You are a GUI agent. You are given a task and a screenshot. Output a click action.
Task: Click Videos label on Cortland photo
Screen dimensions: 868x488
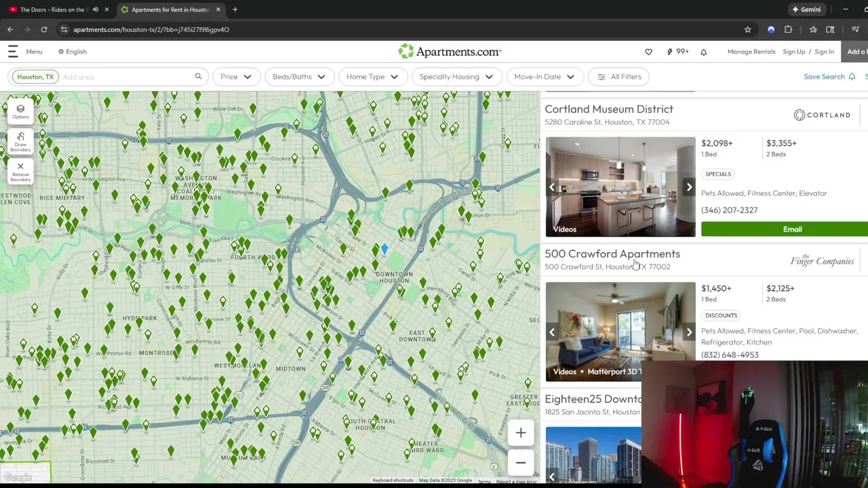564,229
